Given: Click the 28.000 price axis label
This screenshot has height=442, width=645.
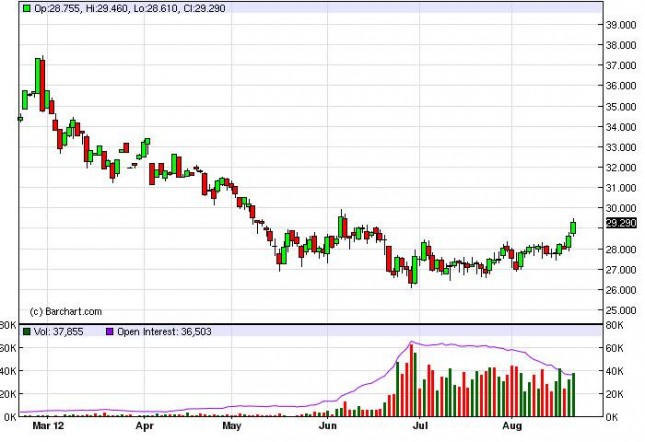Looking at the screenshot, I should pyautogui.click(x=621, y=249).
